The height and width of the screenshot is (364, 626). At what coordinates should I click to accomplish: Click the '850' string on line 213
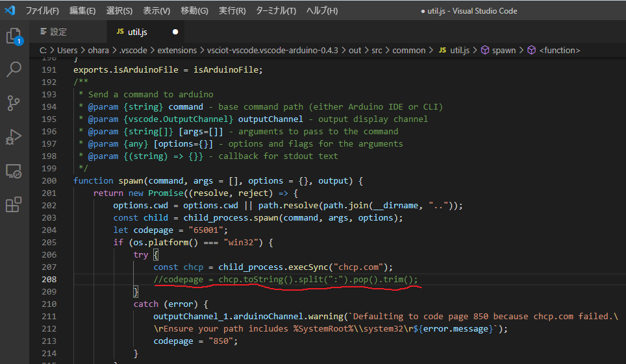[221, 341]
